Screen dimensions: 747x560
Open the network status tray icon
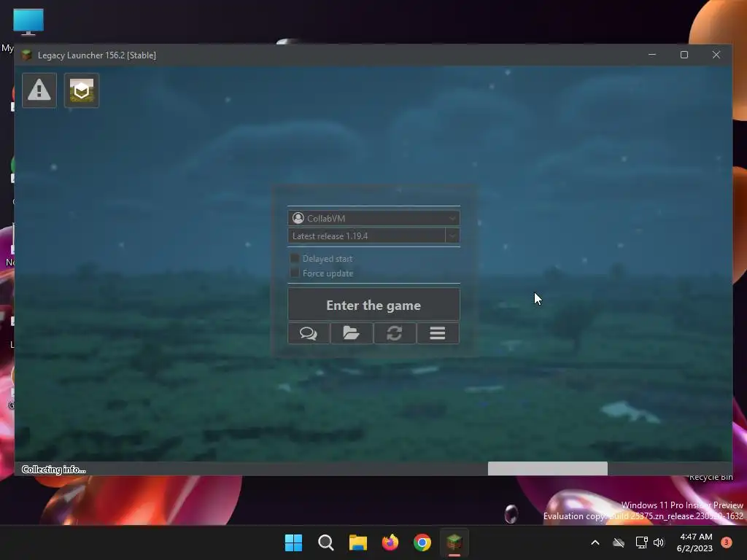(x=641, y=542)
